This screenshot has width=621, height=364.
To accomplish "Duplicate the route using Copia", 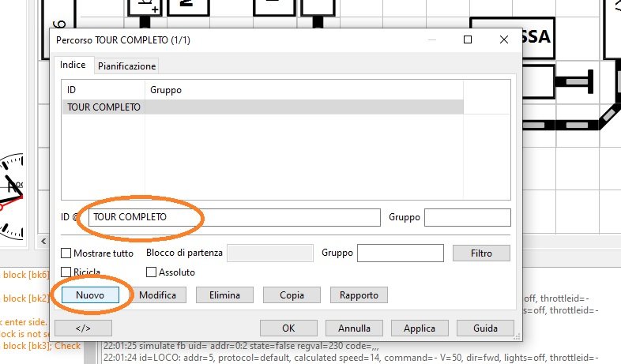I will coord(292,295).
